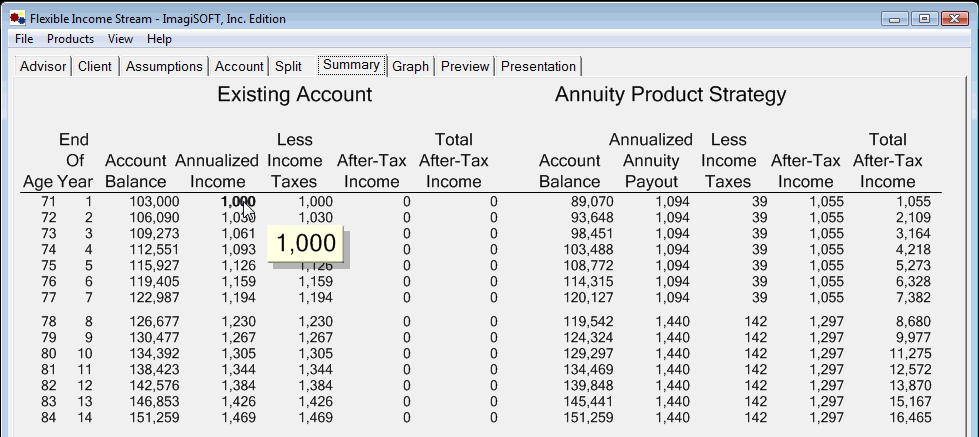The width and height of the screenshot is (979, 437).
Task: Click Existing Account balance 142,576
Action: (154, 386)
